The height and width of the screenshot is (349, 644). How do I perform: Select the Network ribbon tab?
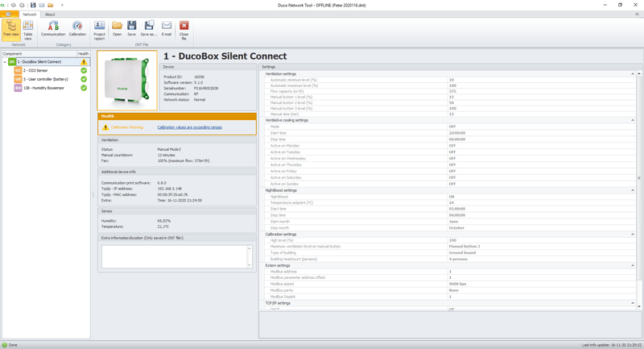tap(30, 15)
